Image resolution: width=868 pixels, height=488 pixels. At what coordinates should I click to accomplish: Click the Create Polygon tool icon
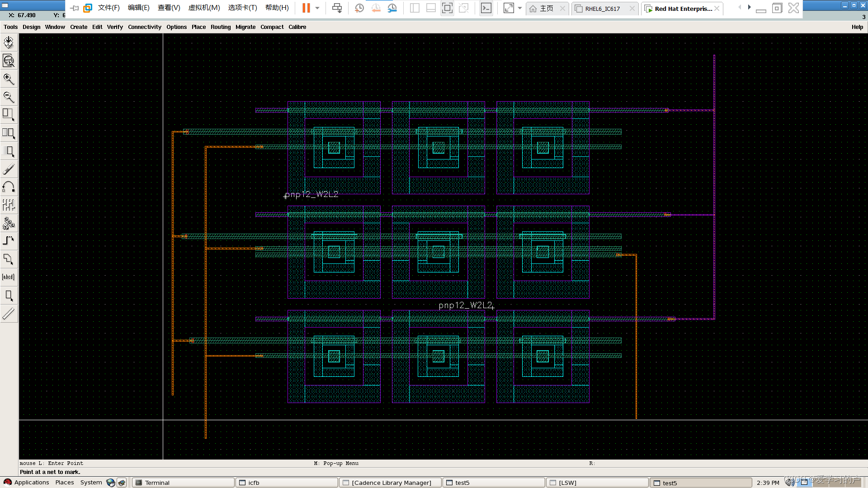tap(9, 259)
